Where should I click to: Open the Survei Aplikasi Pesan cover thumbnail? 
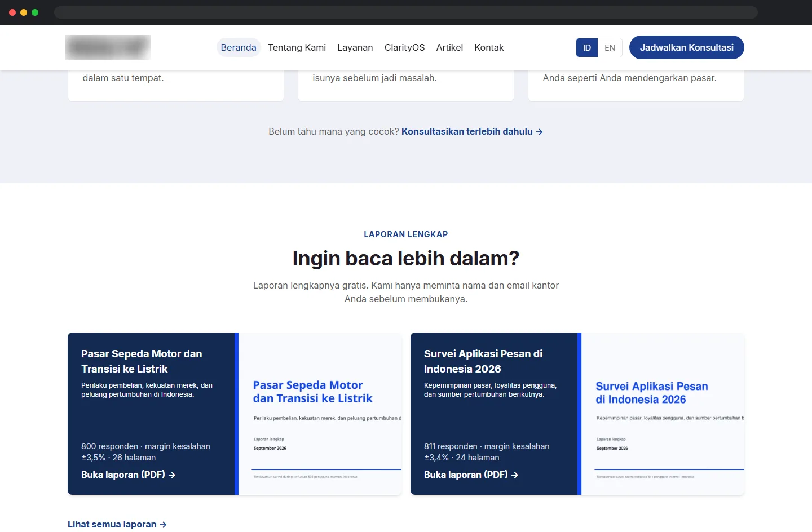click(x=663, y=414)
